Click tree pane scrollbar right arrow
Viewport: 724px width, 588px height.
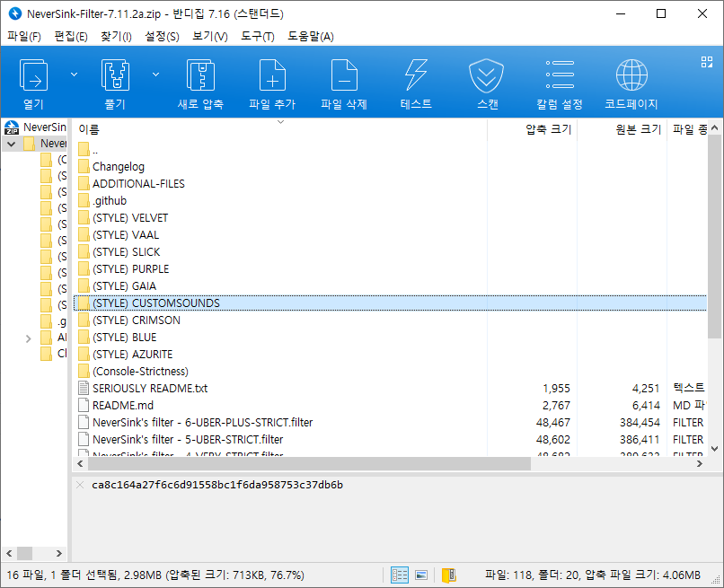[x=58, y=553]
